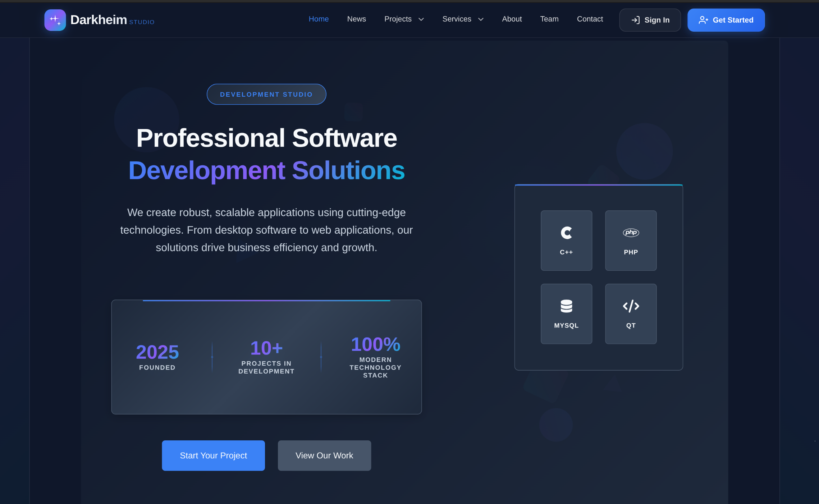Click the Darkheim brand name link
Screen dimensions: 819x504
pos(99,20)
